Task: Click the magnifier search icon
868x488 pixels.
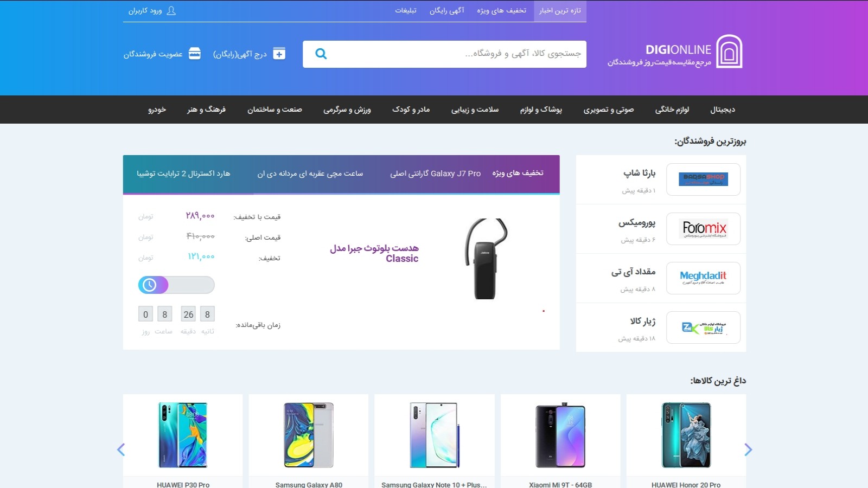Action: tap(321, 54)
